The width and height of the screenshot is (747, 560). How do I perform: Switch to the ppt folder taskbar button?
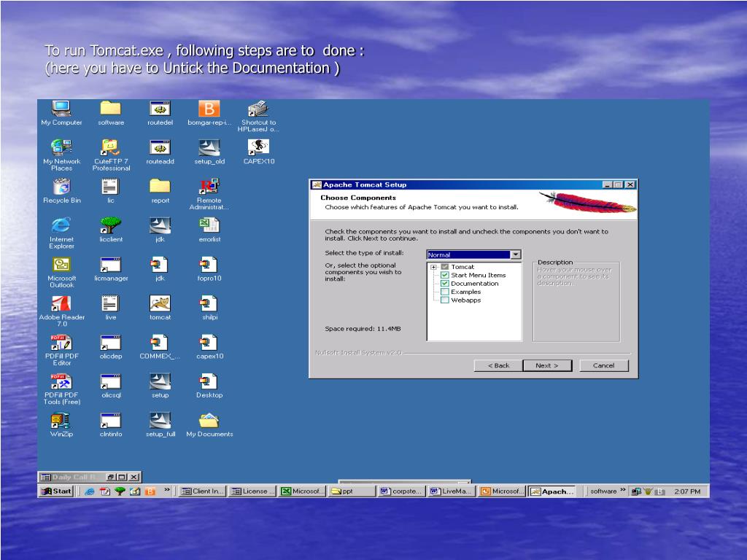pos(352,491)
